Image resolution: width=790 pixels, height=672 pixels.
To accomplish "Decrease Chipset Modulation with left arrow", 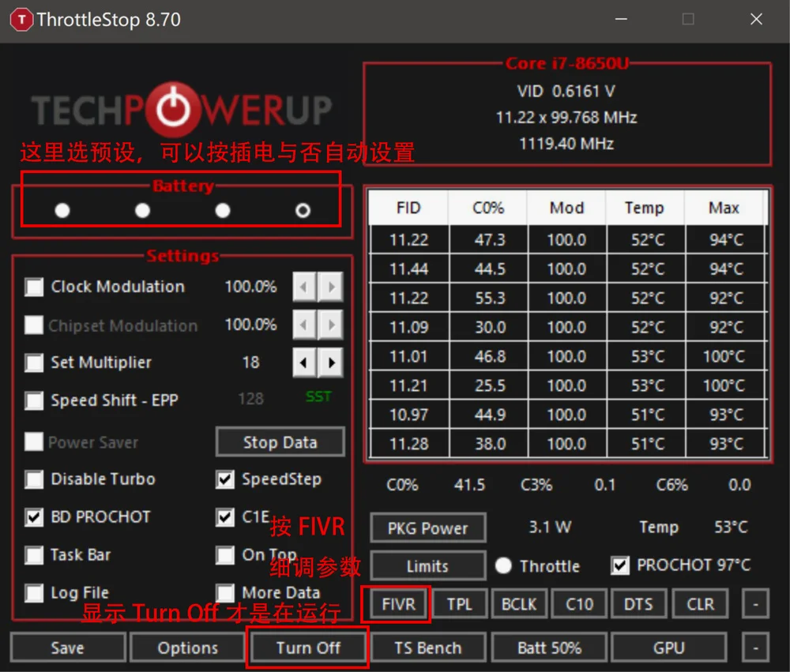I will coord(304,325).
